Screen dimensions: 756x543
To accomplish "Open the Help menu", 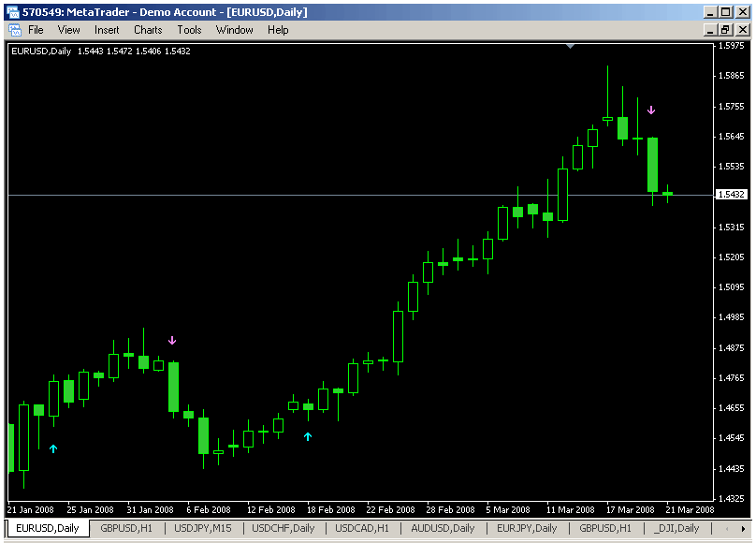I will (278, 30).
